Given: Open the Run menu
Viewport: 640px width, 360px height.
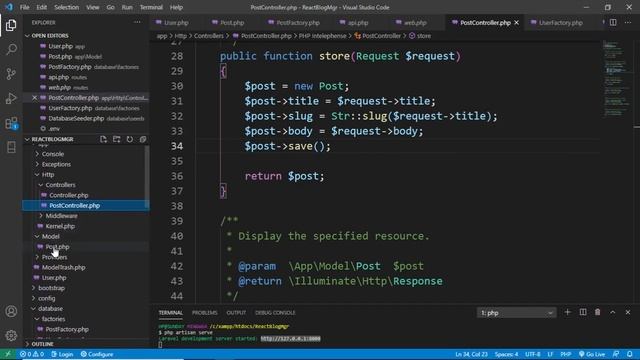Looking at the screenshot, I should click(127, 7).
